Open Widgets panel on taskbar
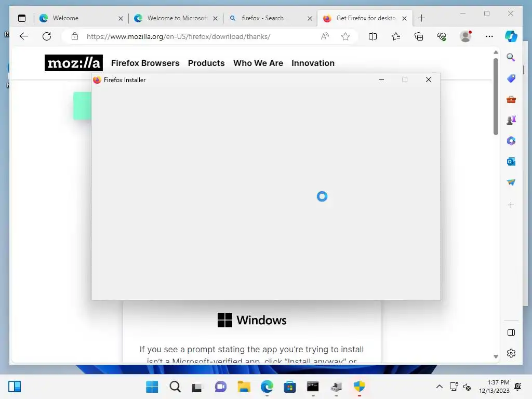The image size is (532, 399). tap(15, 387)
